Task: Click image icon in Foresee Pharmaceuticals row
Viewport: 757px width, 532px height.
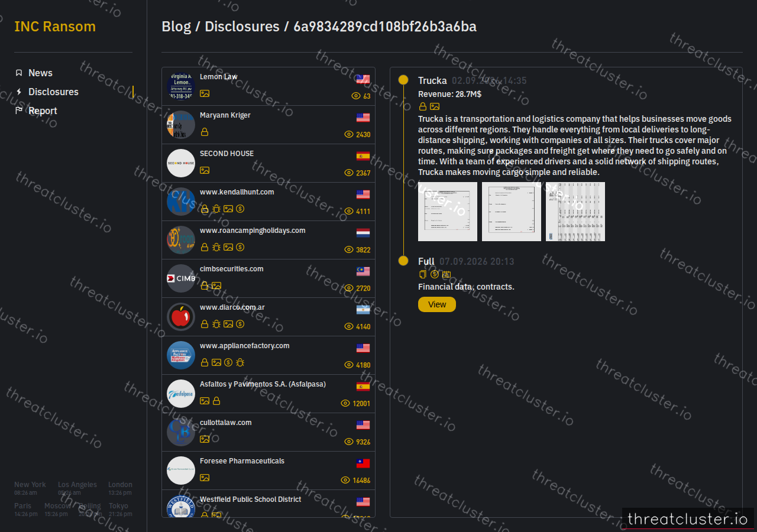Action: click(x=205, y=478)
